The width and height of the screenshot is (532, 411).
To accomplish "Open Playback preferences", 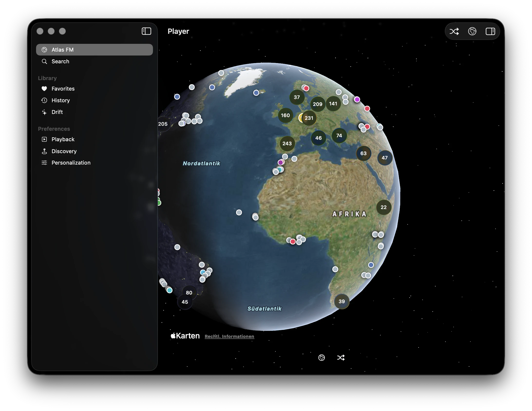I will [95, 139].
